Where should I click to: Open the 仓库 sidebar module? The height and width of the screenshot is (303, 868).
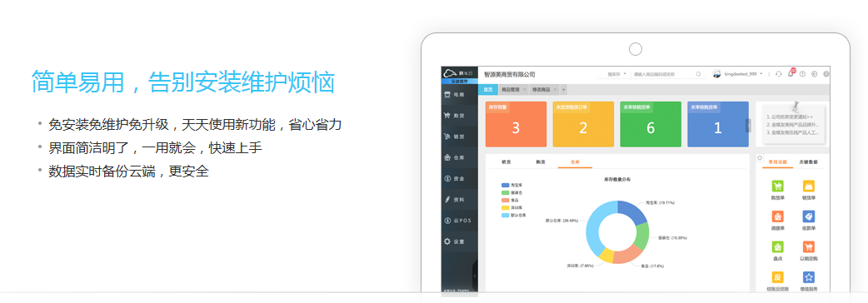459,157
